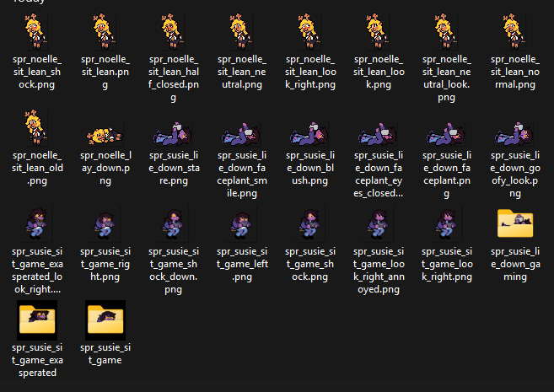Click the filename text spr_susie_lie_down_faceplant.png
Viewport: 554px width, 392px height.
tap(447, 175)
